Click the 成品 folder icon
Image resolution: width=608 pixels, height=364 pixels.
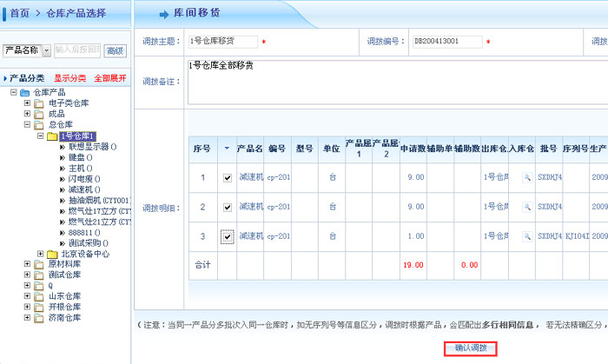[x=40, y=114]
